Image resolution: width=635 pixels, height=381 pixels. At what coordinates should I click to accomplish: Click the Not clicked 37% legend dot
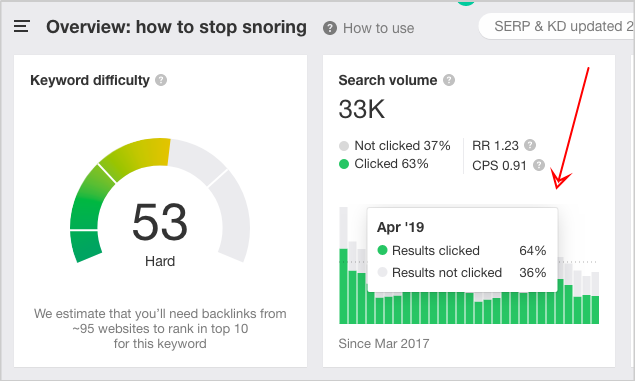coord(344,146)
